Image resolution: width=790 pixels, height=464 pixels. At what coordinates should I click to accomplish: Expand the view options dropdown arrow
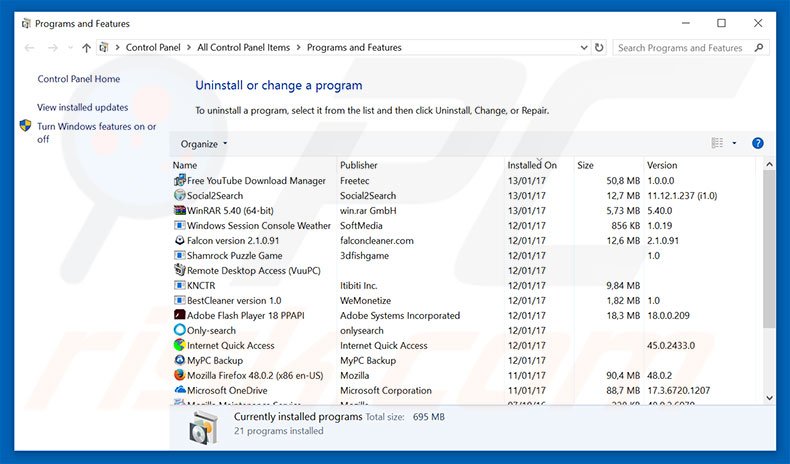(x=734, y=144)
